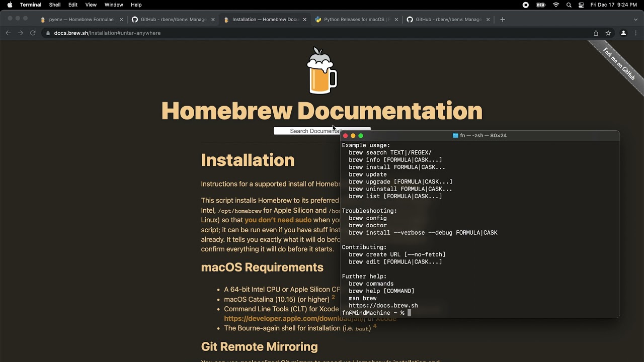Close the pyenv Homebrew Formulae tab
Image resolution: width=644 pixels, height=362 pixels.
pyautogui.click(x=121, y=20)
